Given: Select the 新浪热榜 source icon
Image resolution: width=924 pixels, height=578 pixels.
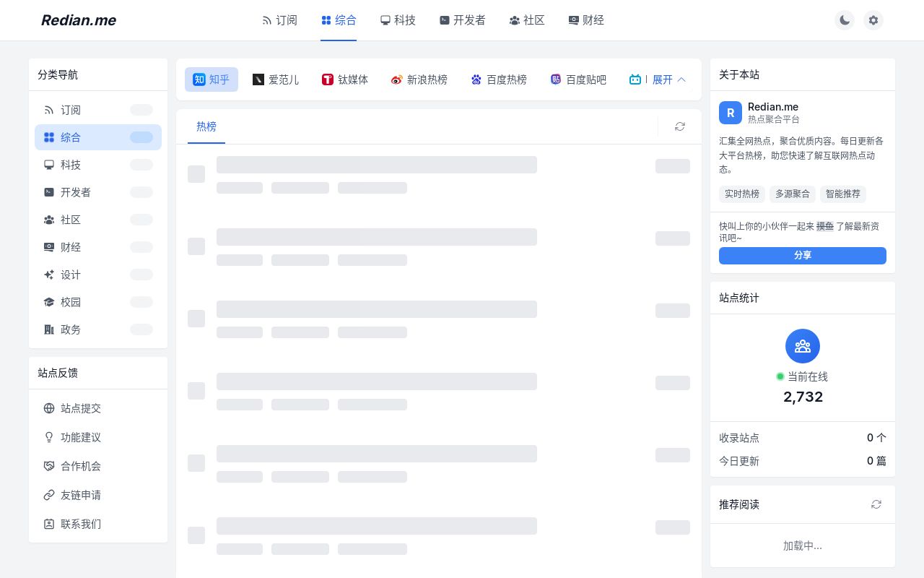Looking at the screenshot, I should tap(397, 79).
